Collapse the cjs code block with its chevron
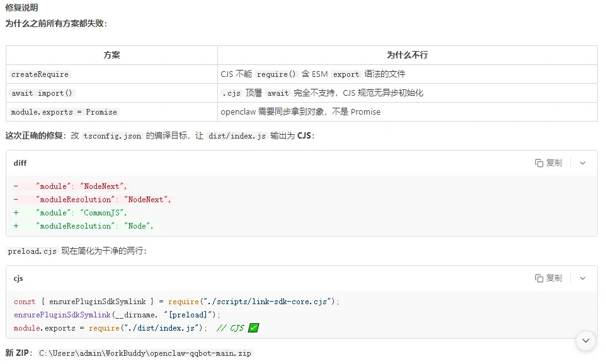Viewport: 606px width, 364px height. coord(583,278)
